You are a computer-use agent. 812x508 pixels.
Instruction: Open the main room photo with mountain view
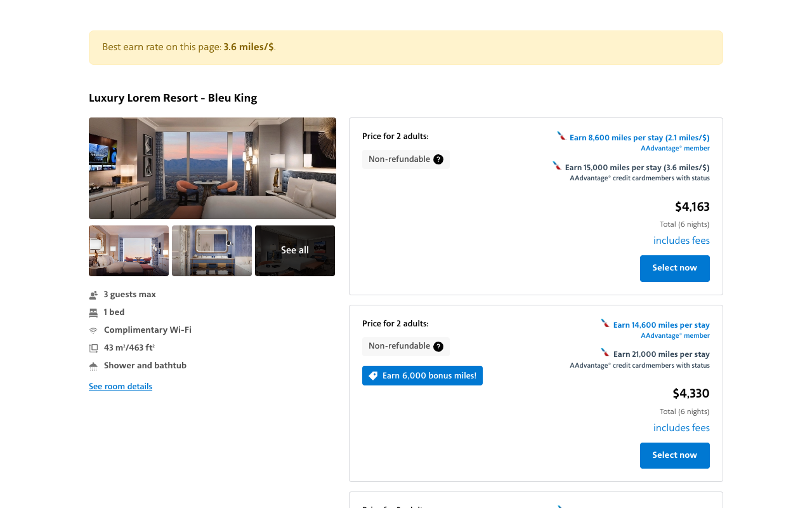(x=213, y=168)
